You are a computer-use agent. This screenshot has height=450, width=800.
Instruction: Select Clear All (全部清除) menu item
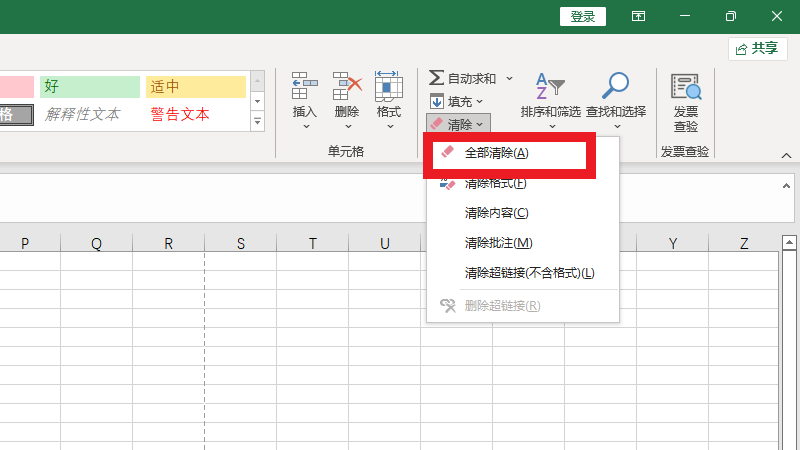click(x=496, y=153)
